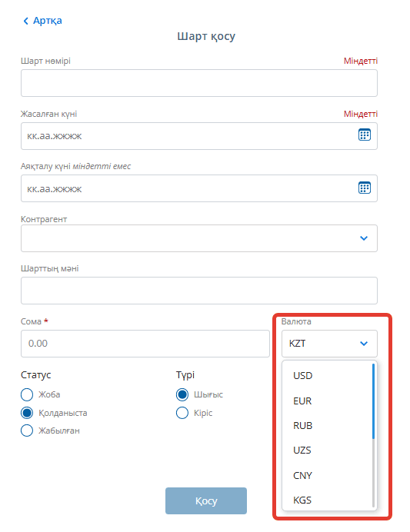Open calendar for Жасалған күні field
This screenshot has width=410, height=532.
(x=364, y=135)
